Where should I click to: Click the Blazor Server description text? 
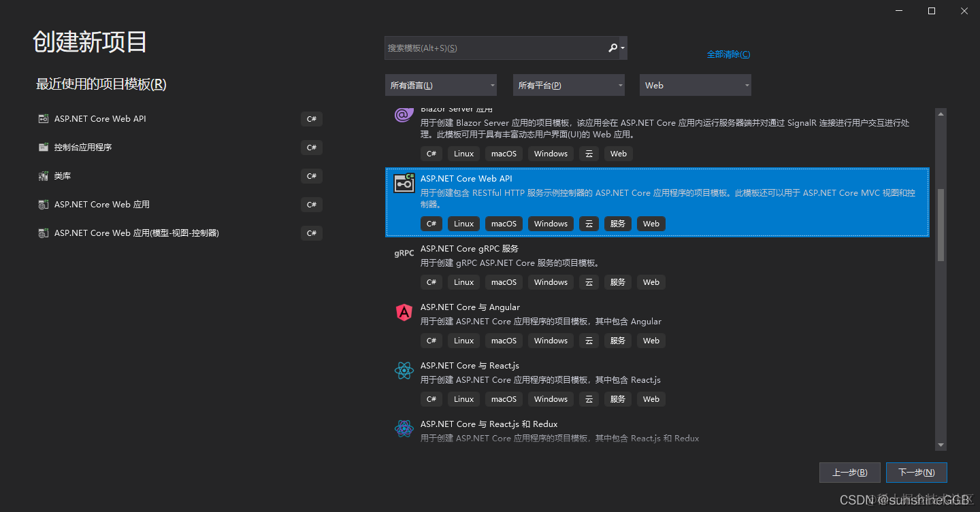[665, 129]
